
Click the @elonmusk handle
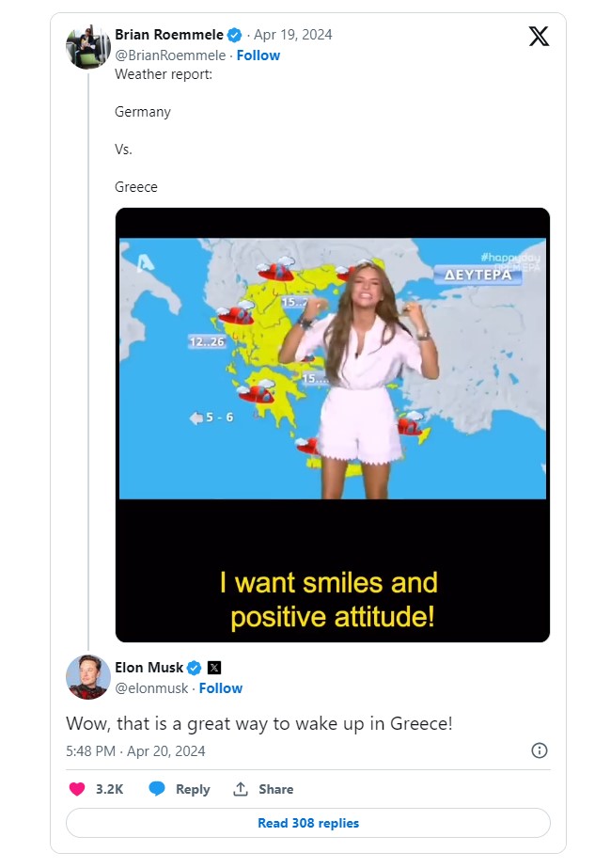pyautogui.click(x=150, y=688)
